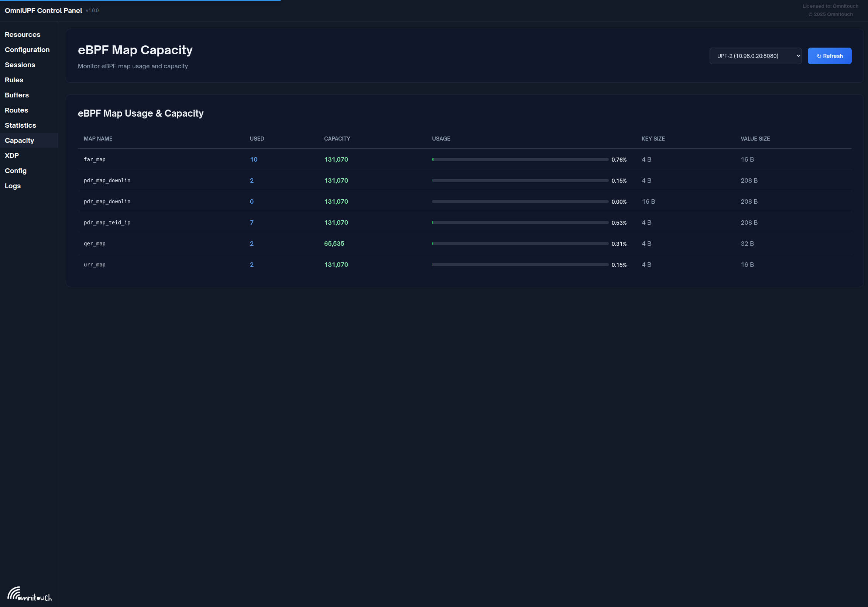Select the pdr_map_teid_ip row name
The width and height of the screenshot is (868, 607).
107,223
